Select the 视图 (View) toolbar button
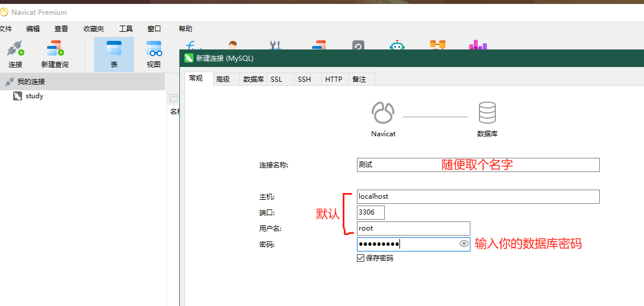This screenshot has height=306, width=644. [154, 54]
